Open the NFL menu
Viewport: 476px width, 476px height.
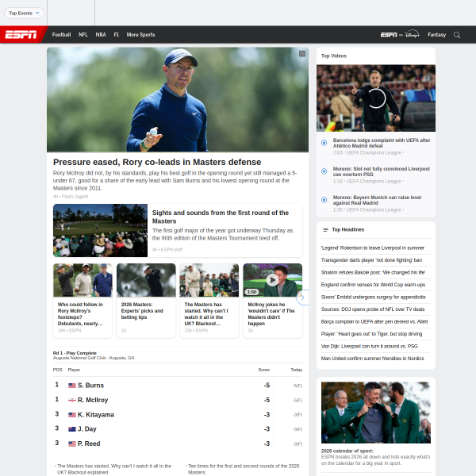pyautogui.click(x=83, y=35)
